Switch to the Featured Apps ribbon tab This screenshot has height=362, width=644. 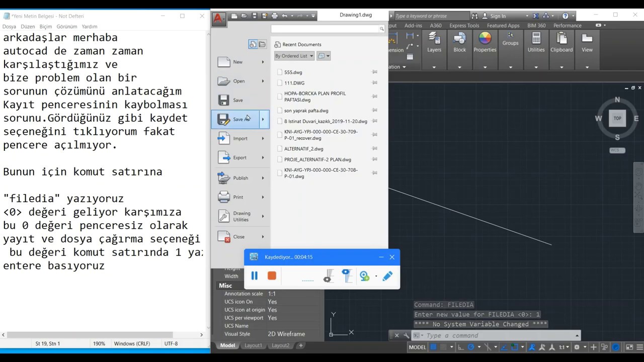tap(503, 25)
